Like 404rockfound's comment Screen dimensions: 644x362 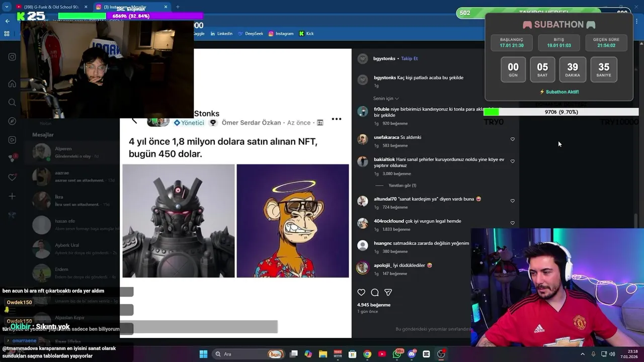click(x=513, y=223)
